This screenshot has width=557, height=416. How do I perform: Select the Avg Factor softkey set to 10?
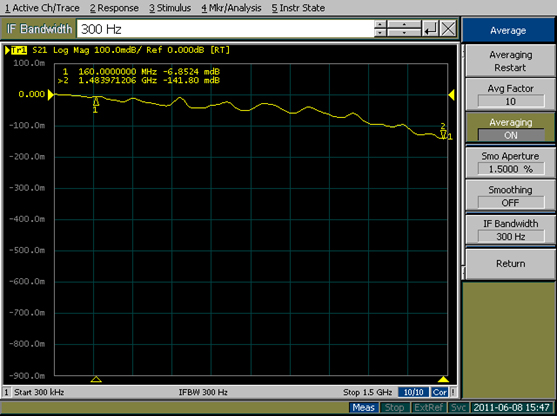tap(510, 95)
